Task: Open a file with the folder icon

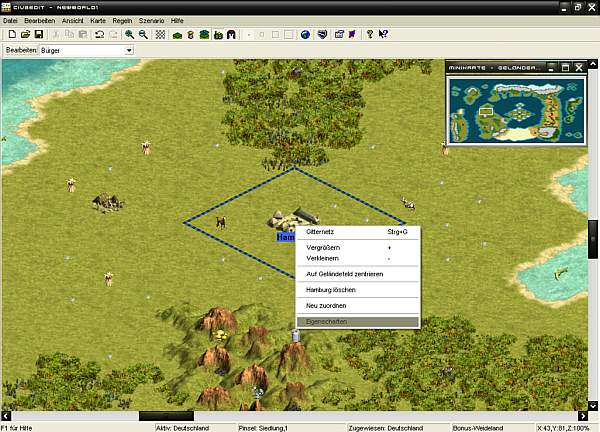Action: tap(25, 34)
